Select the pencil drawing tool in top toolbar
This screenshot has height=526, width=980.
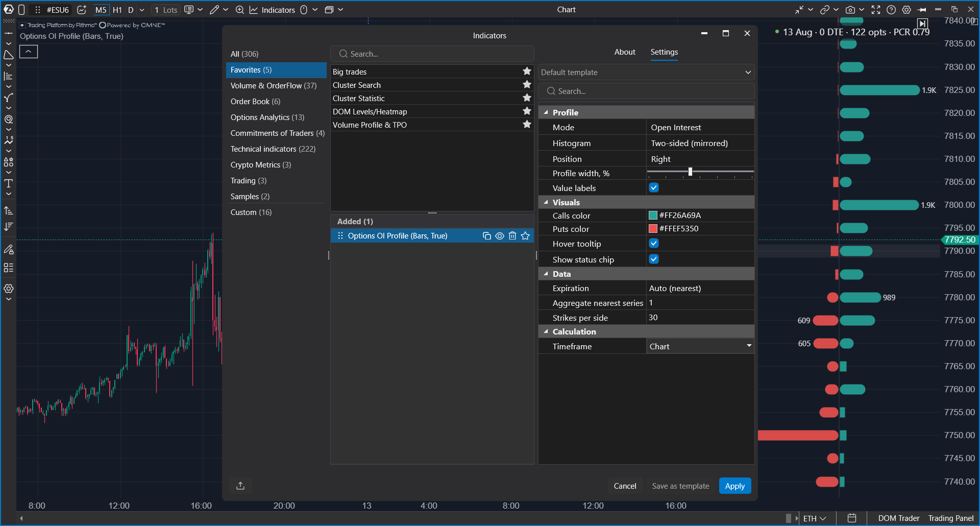coord(214,10)
